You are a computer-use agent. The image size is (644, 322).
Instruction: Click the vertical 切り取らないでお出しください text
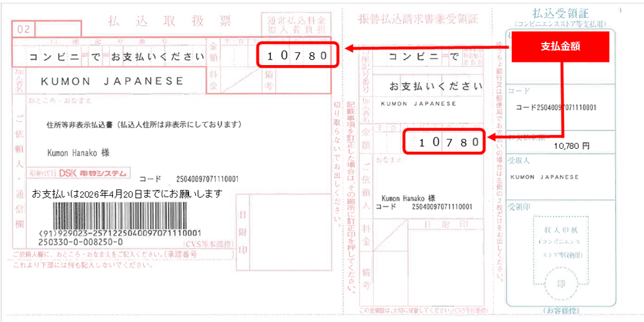[337, 164]
